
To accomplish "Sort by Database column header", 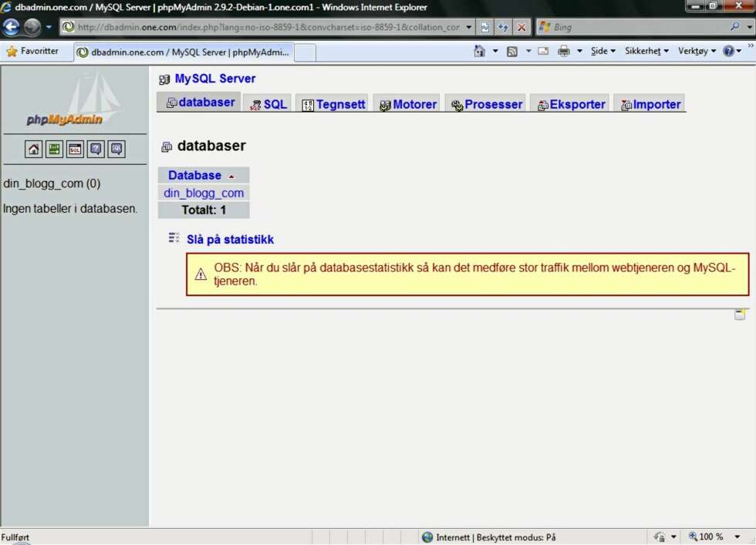I will [x=194, y=175].
